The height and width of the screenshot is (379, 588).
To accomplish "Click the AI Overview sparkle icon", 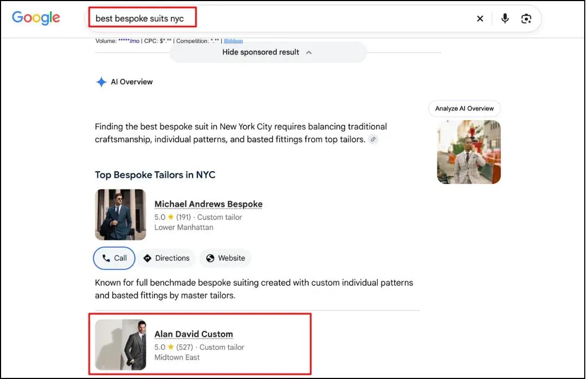I will 101,82.
